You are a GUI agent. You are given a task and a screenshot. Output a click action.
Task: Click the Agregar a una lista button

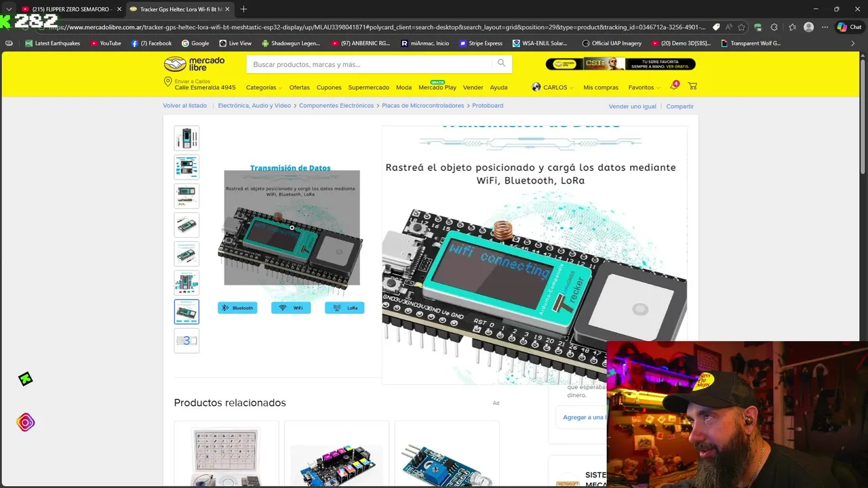point(582,417)
